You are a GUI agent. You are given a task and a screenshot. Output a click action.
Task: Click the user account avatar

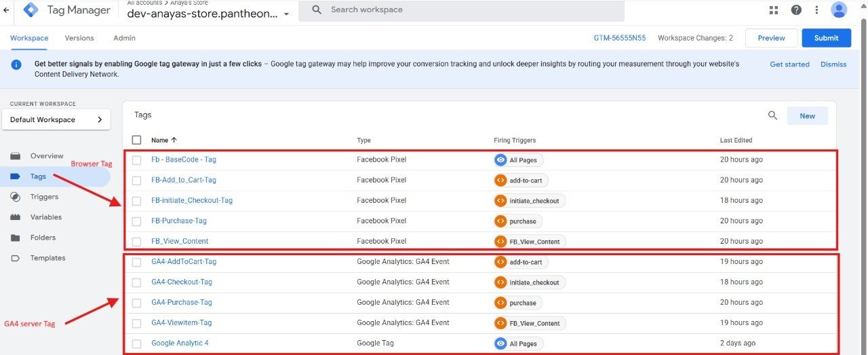point(839,10)
